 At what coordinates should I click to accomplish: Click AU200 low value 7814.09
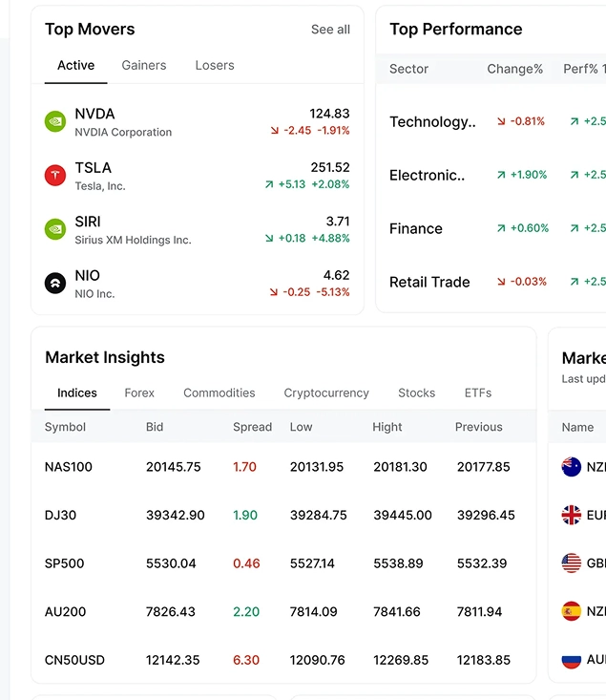(x=313, y=611)
